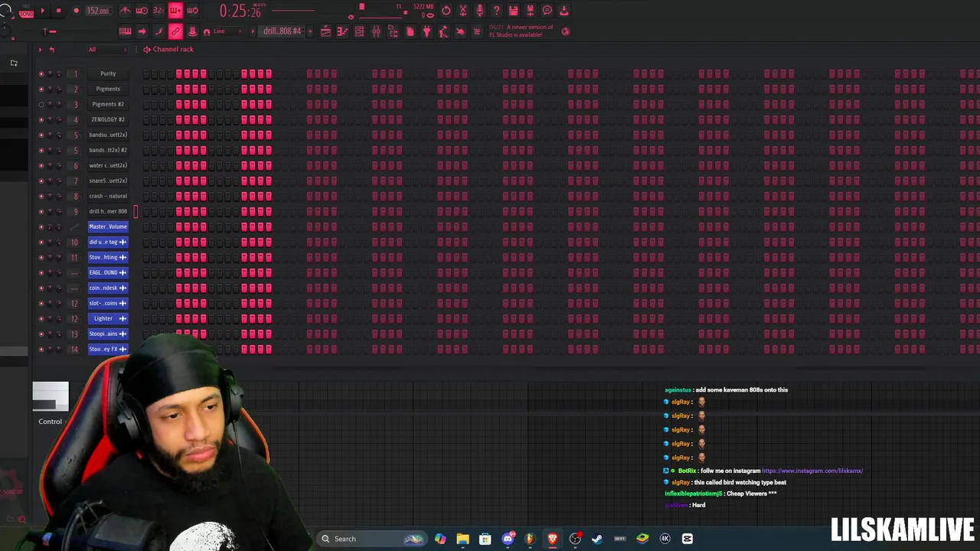The height and width of the screenshot is (551, 980).
Task: Click the globe icon beside update notice
Action: pos(565,31)
